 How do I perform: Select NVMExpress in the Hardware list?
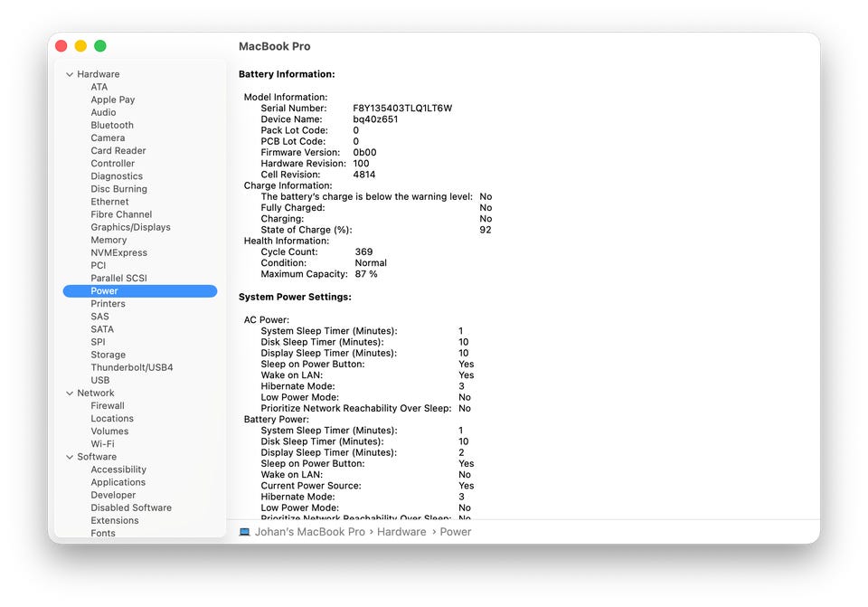click(x=118, y=253)
